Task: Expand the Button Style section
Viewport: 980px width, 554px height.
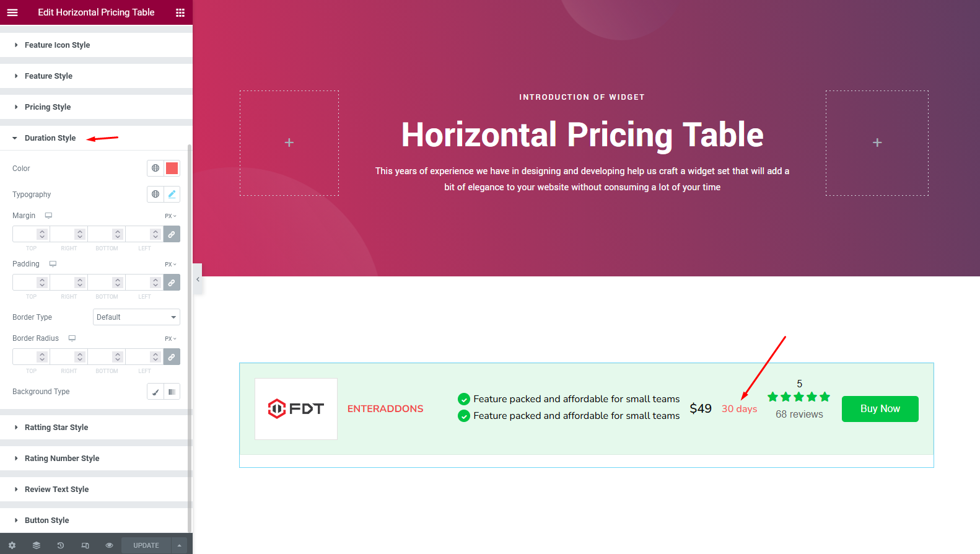Action: (46, 520)
